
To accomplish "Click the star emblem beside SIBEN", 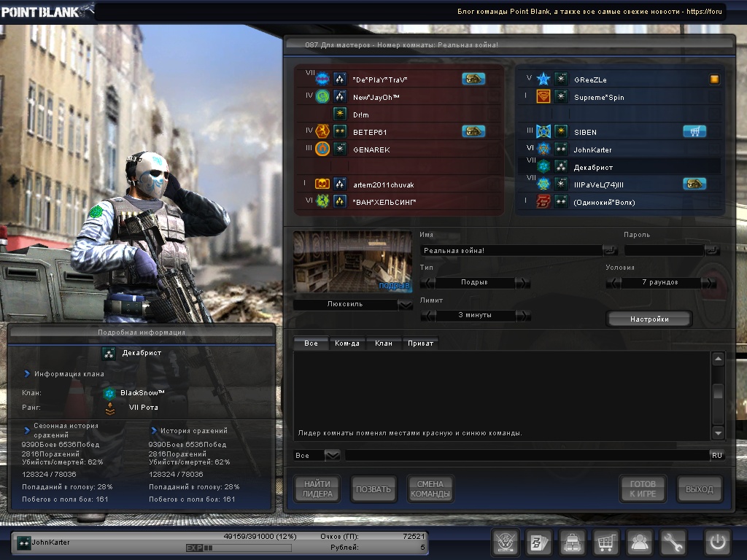I will [543, 131].
